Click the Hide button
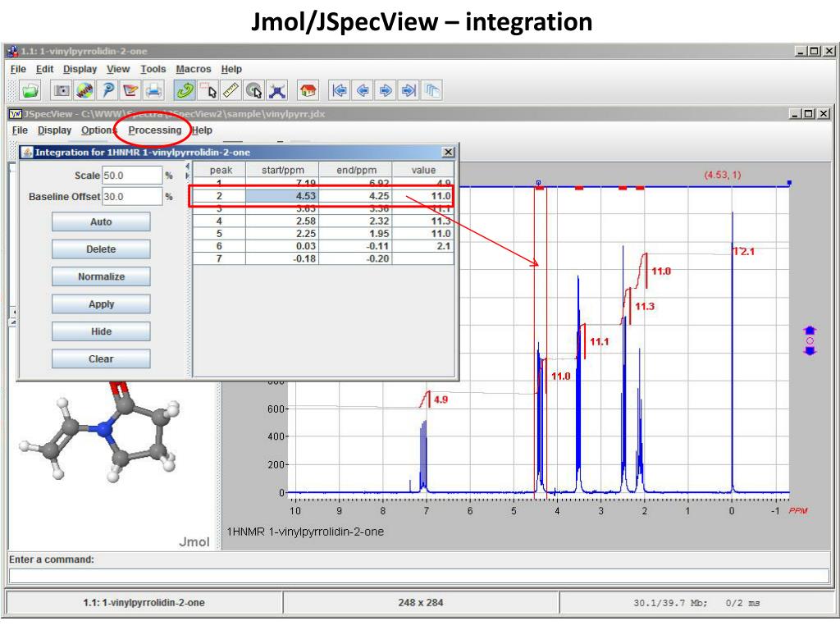Viewport: 840px width, 630px height. pyautogui.click(x=101, y=331)
